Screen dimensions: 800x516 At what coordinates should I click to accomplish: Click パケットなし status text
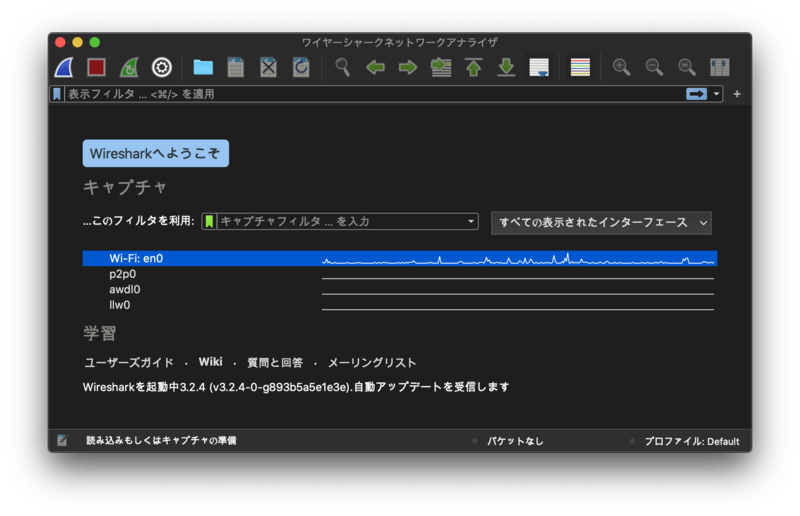coord(515,441)
